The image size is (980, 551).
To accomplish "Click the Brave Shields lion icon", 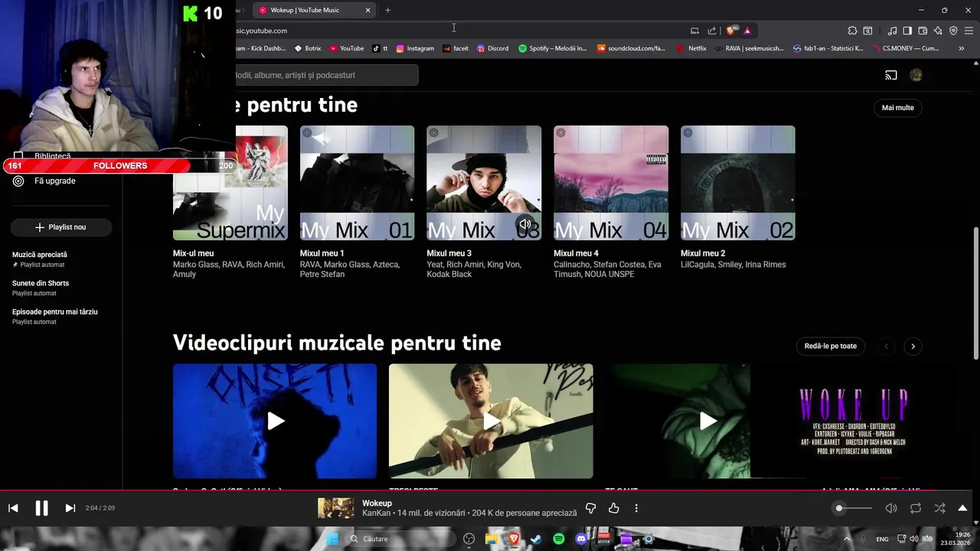I will click(x=730, y=31).
